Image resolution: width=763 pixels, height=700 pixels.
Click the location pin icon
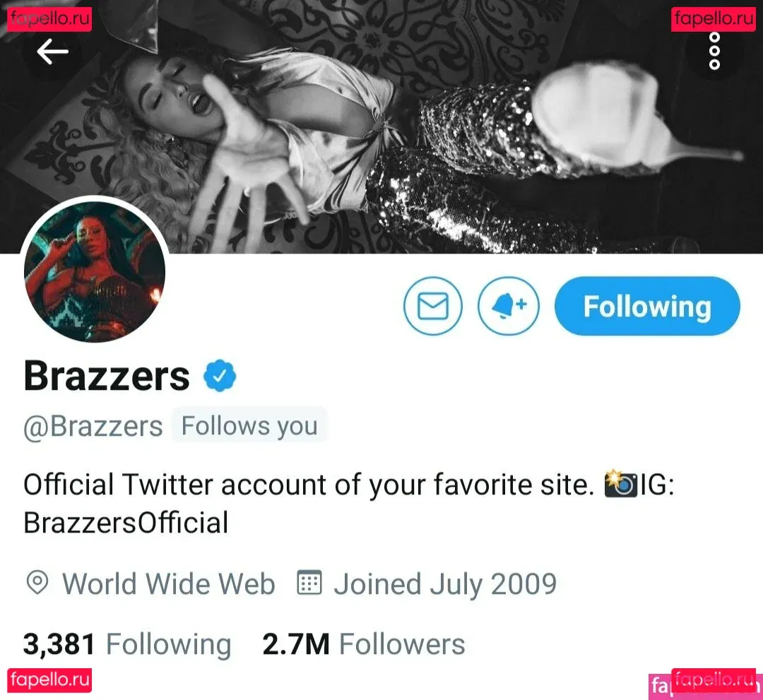coord(37,582)
